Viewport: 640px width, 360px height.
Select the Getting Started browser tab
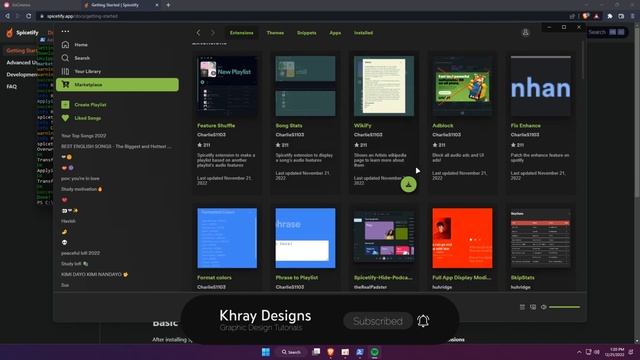pos(120,5)
